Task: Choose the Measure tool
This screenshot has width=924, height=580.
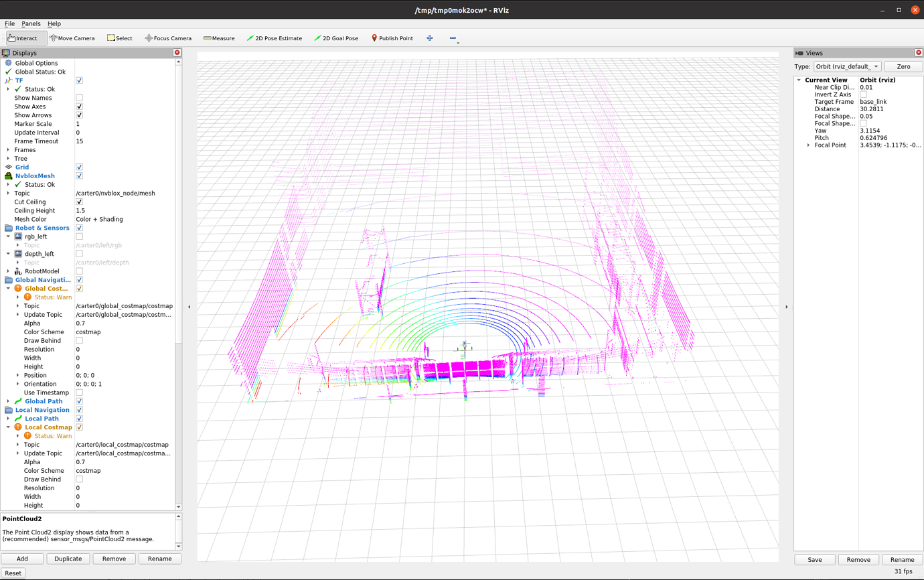Action: 219,38
